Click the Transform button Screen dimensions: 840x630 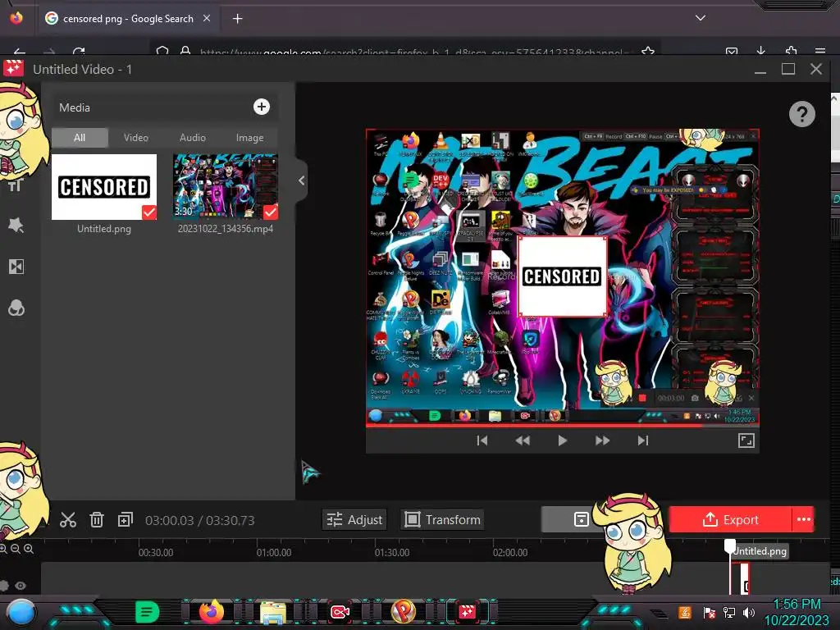442,519
